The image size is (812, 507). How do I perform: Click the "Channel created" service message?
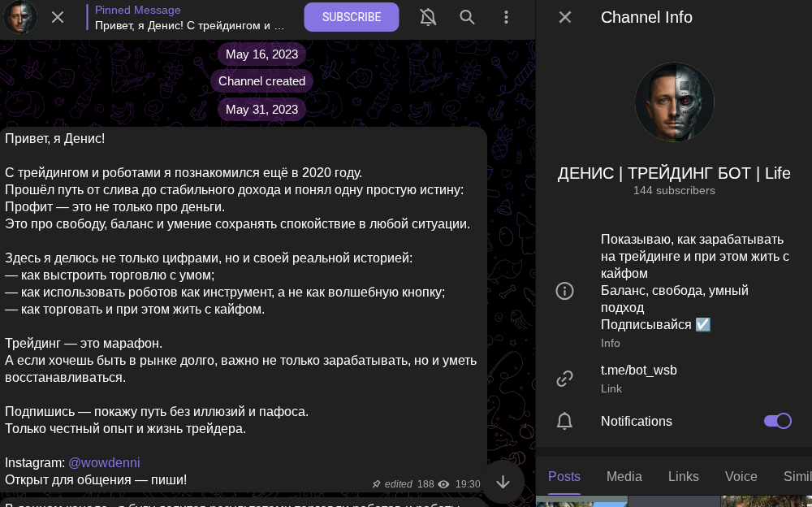tap(261, 81)
